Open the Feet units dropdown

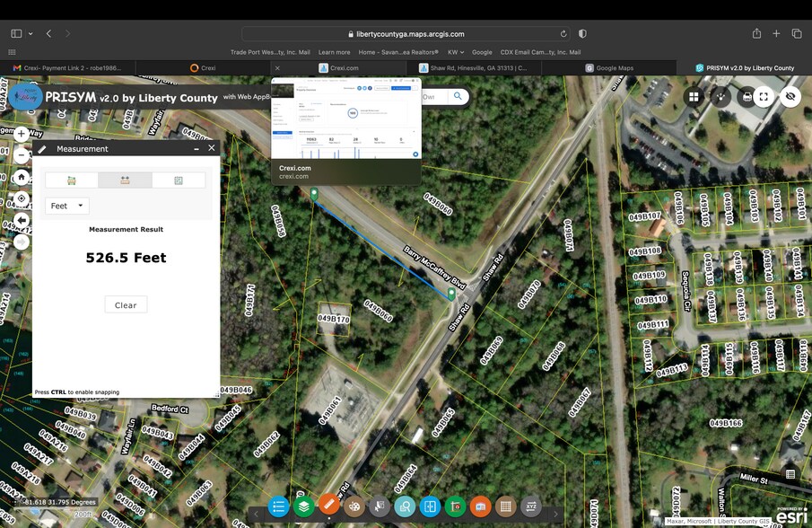coord(65,205)
